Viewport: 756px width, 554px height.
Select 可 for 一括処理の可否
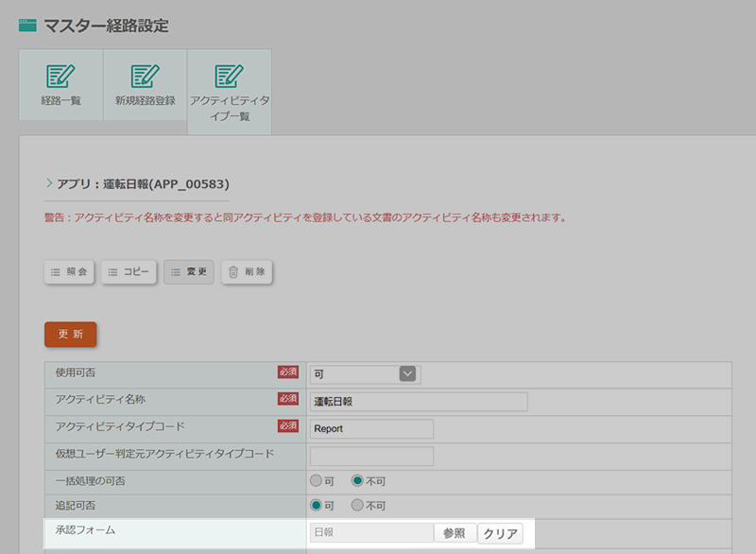(x=316, y=480)
